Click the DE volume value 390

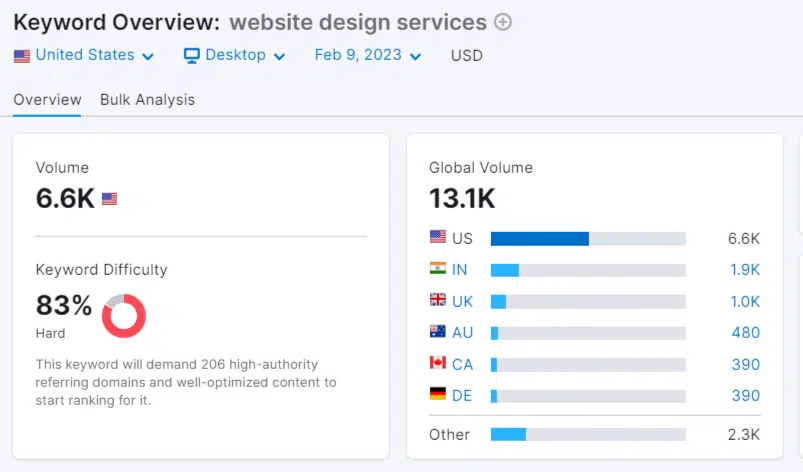pyautogui.click(x=745, y=395)
